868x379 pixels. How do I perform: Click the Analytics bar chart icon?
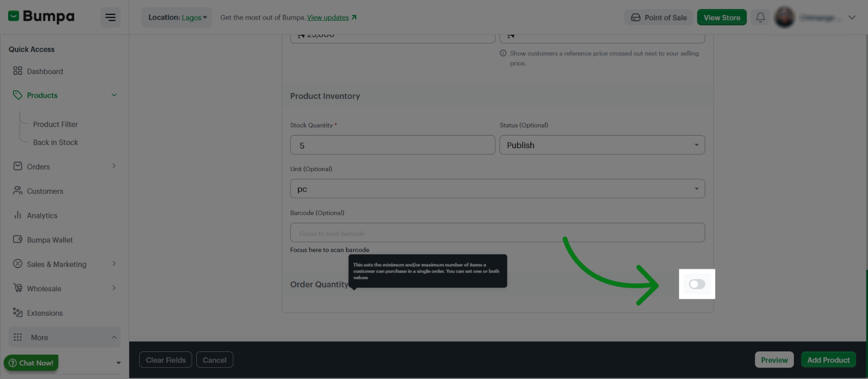(18, 215)
